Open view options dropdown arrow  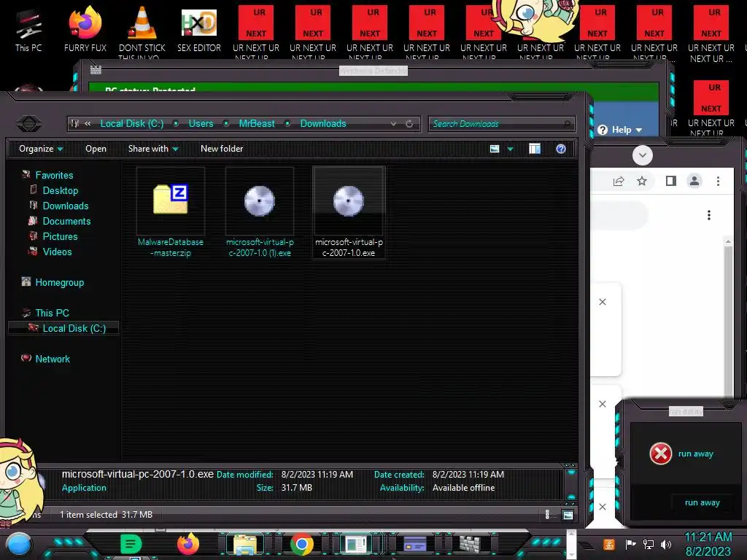[x=510, y=149]
